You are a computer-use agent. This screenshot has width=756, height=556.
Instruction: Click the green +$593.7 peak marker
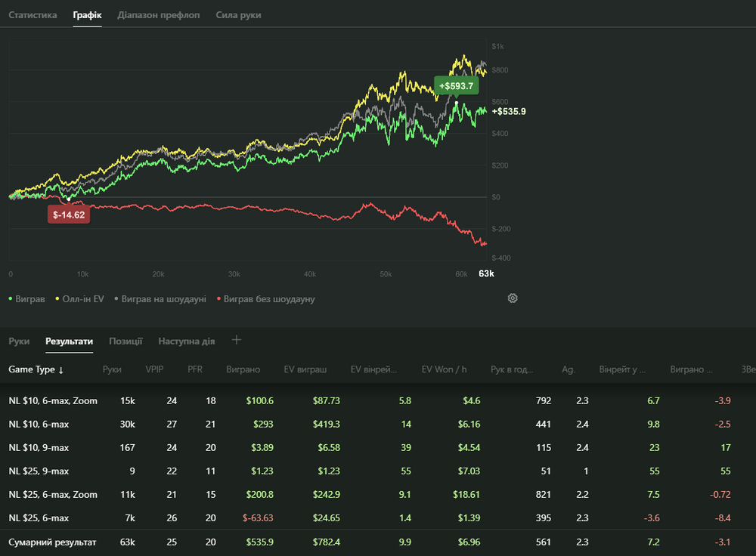click(x=456, y=86)
